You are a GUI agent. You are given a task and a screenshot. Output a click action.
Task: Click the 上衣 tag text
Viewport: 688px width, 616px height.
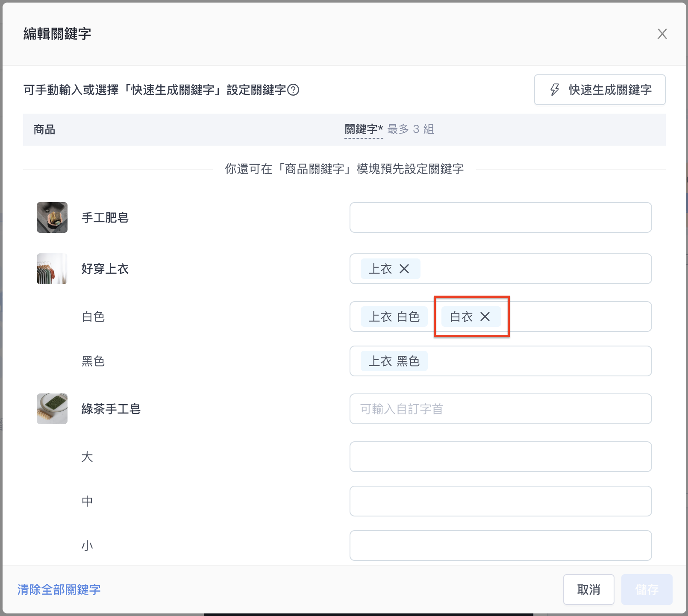[x=380, y=269]
